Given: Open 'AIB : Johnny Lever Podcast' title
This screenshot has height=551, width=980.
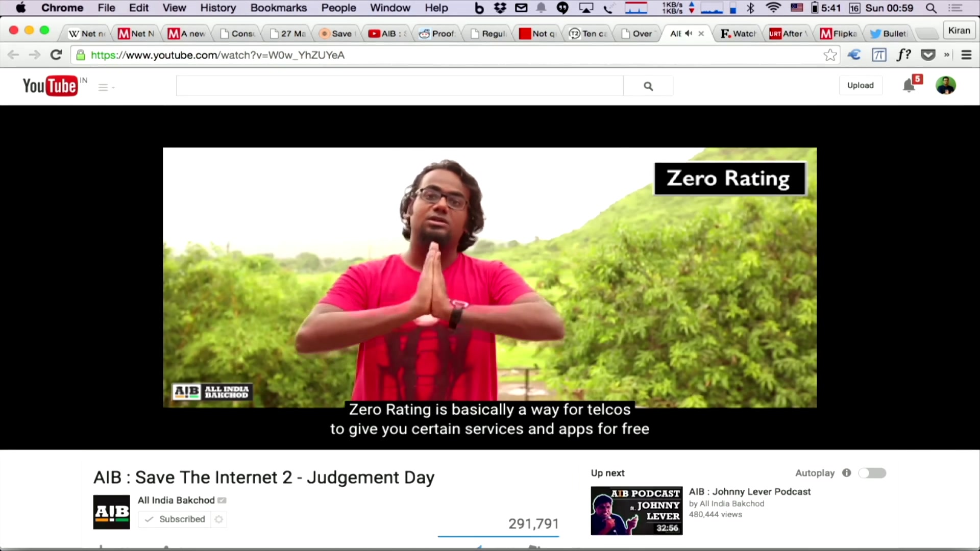Looking at the screenshot, I should point(750,491).
